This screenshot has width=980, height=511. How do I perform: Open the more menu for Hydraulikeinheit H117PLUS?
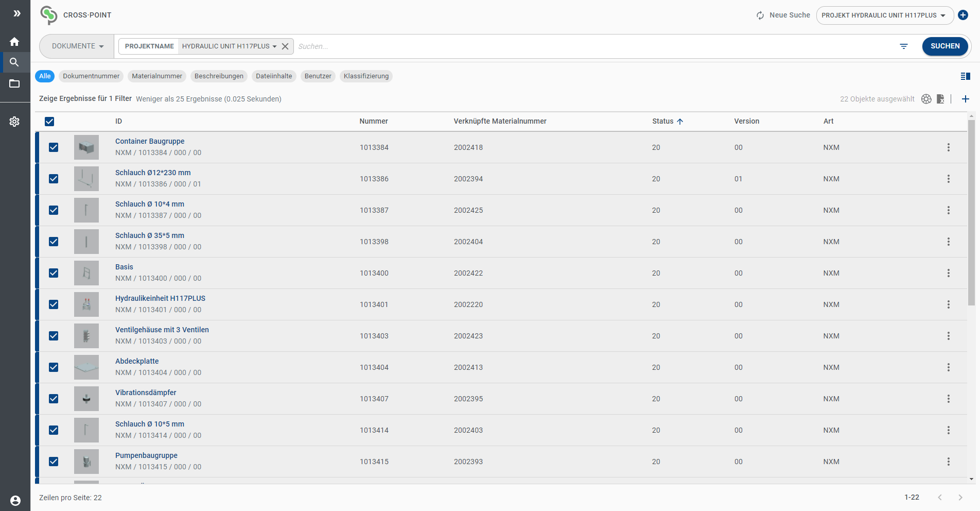[x=949, y=304]
